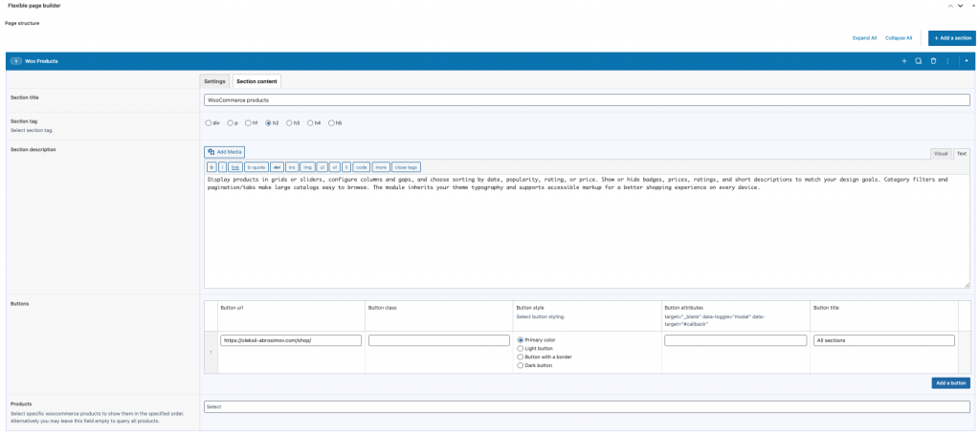Click the Add a section button

point(952,38)
